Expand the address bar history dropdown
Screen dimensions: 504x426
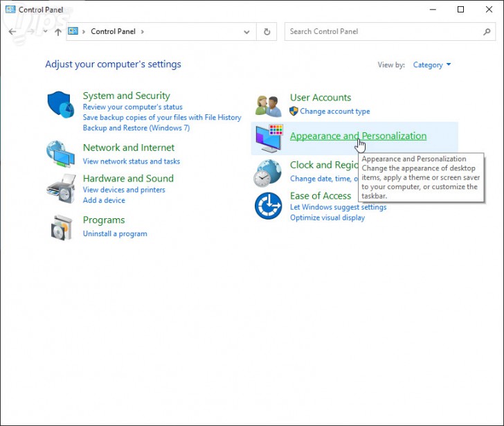tap(246, 32)
